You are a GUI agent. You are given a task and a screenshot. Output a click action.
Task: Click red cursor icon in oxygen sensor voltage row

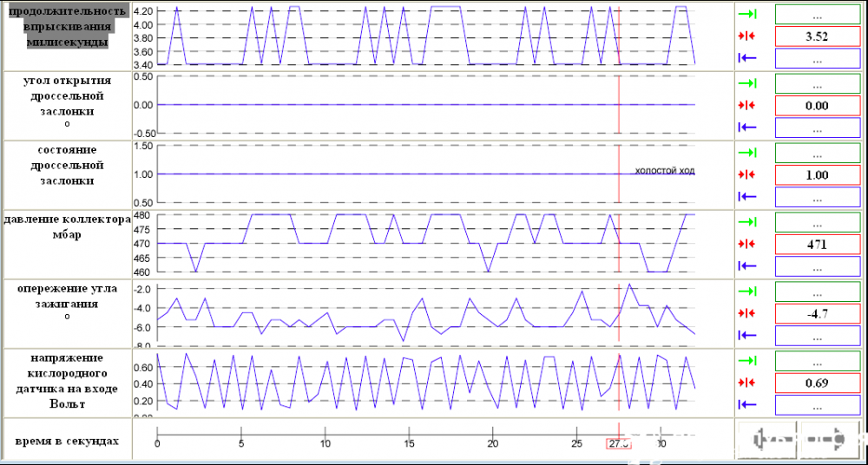pos(748,383)
